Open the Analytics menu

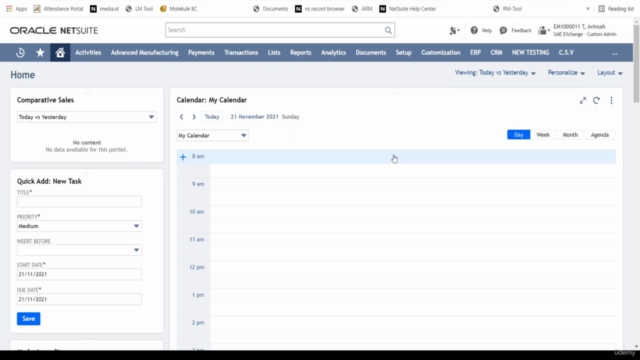333,53
